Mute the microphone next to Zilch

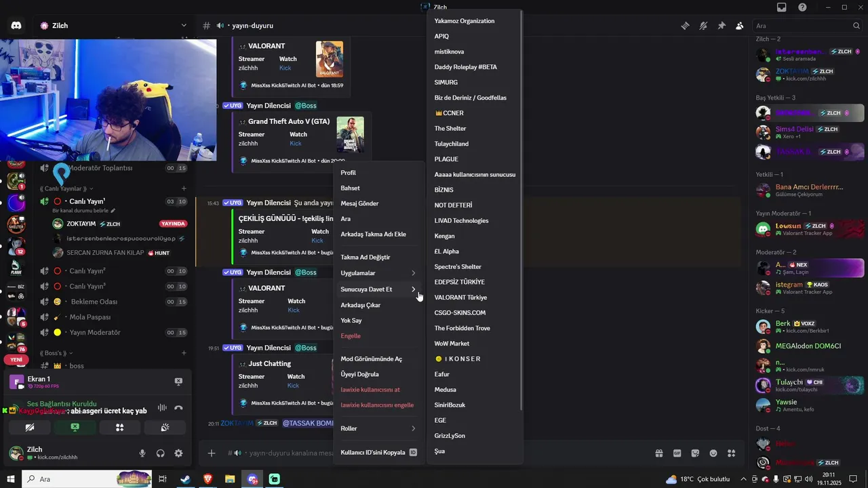click(142, 453)
